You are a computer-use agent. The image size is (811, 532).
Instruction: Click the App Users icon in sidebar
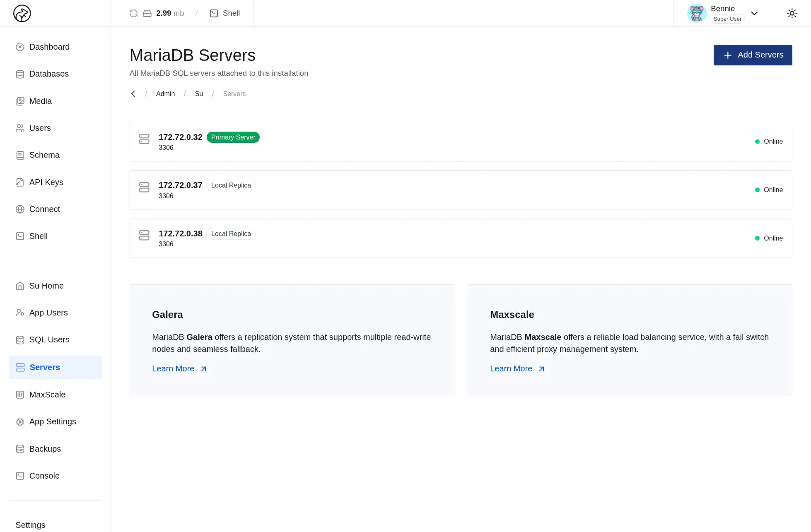click(20, 313)
